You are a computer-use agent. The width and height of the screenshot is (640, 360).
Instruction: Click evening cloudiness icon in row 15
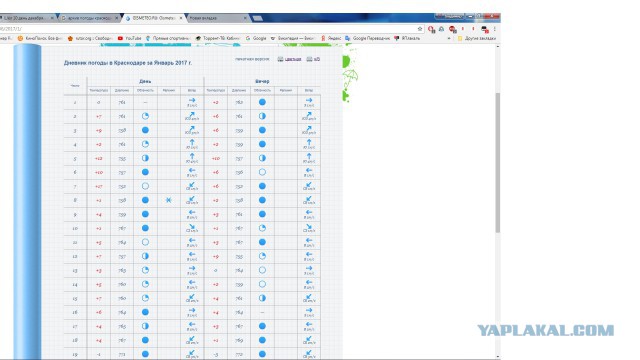[x=262, y=298]
